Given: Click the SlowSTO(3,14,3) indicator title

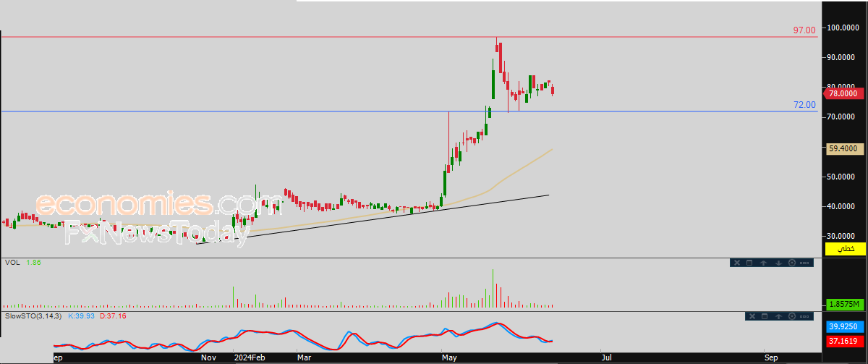Looking at the screenshot, I should click(34, 316).
